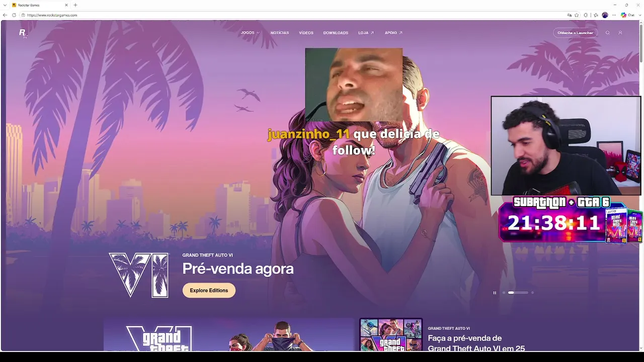Select the active carousel progress indicator
This screenshot has width=644, height=362.
coord(518,293)
